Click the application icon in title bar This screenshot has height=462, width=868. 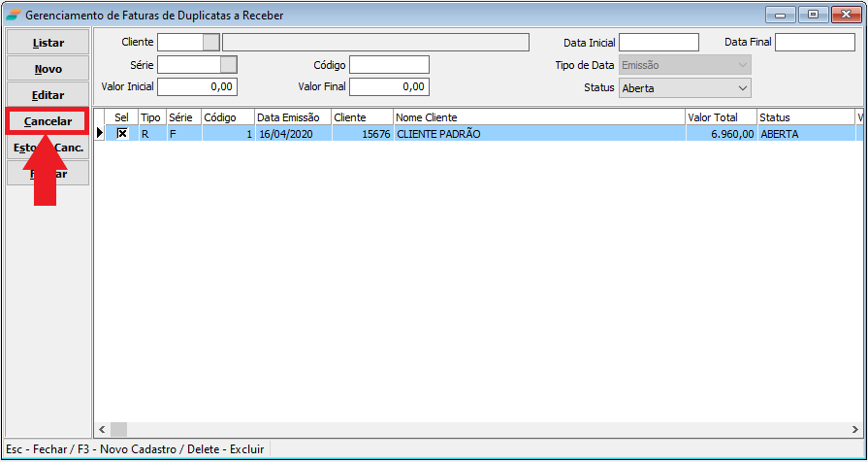13,15
